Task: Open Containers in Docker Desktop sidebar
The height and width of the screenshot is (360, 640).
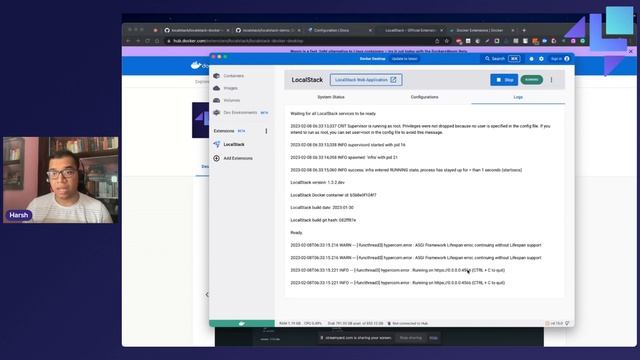Action: [233, 76]
